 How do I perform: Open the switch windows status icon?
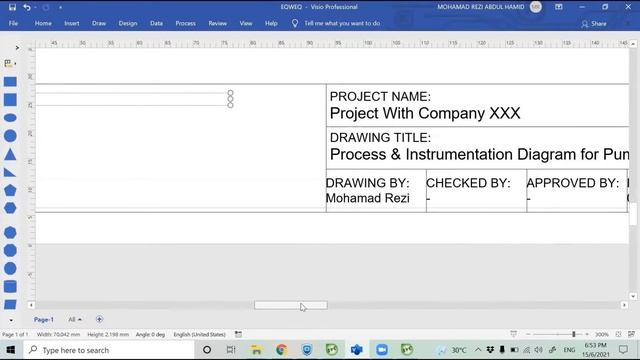coord(631,334)
